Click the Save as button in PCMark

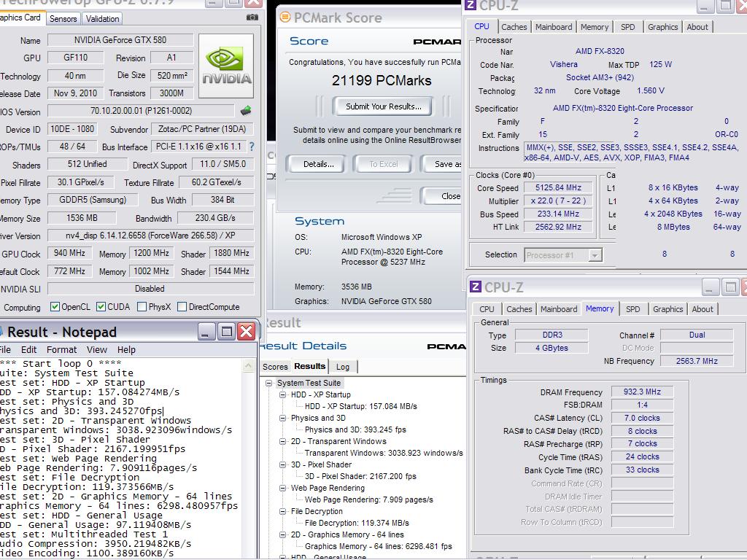pos(442,164)
